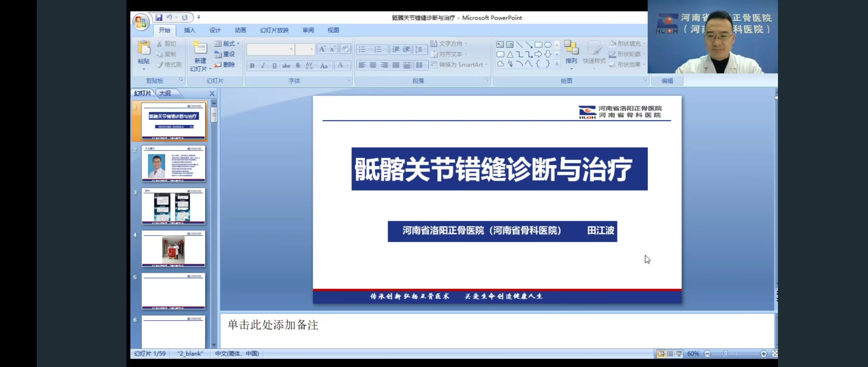Viewport: 868px width, 367px height.
Task: Click the Save icon in quick access toolbar
Action: [x=159, y=17]
